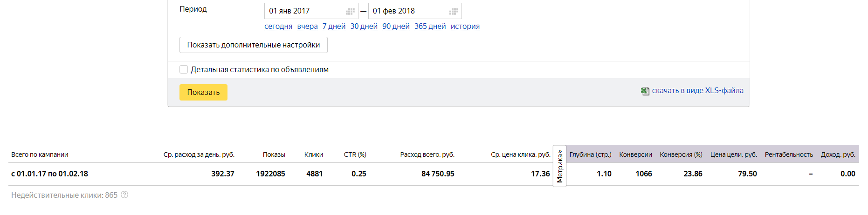868x215 pixels.
Task: Open the 'история' period link
Action: pyautogui.click(x=465, y=27)
